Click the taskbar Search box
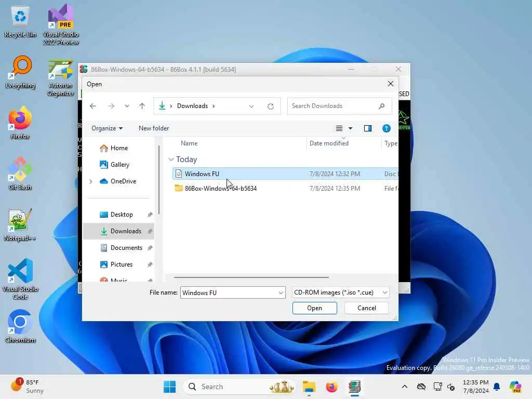Image resolution: width=532 pixels, height=399 pixels. [x=239, y=387]
